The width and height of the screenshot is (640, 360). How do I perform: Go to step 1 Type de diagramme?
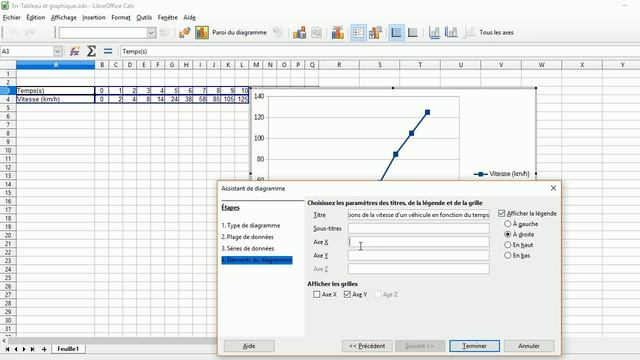251,225
